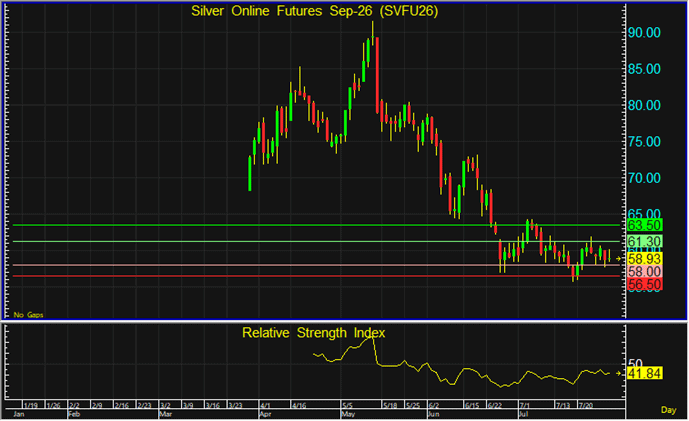Click the 1/26 date label
689x421 pixels.
(54, 405)
